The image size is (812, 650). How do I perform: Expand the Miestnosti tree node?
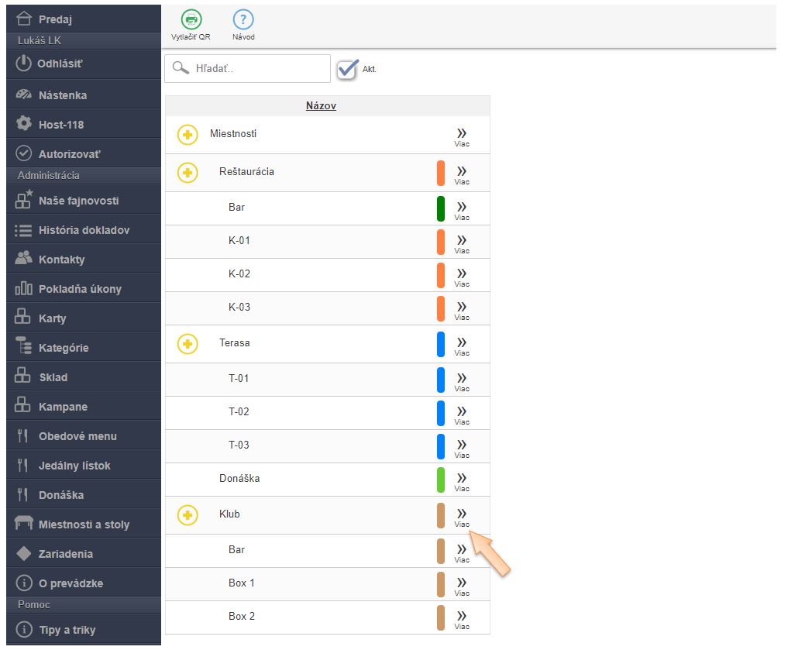(x=188, y=135)
